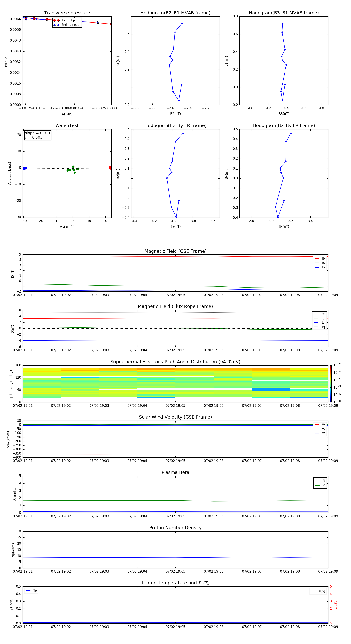351x644 pixels.
Task: Click the "Hodogram(Bx_By FR frame)" title
Action: (x=284, y=125)
